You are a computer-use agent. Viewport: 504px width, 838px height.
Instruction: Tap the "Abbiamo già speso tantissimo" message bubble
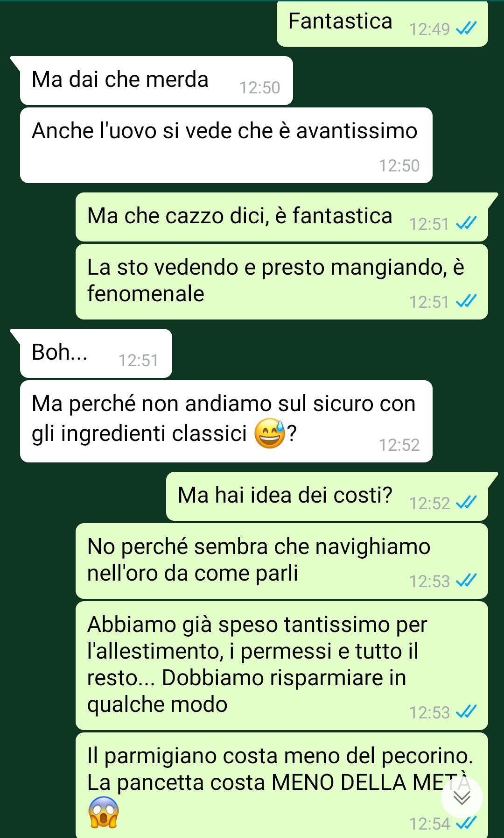tap(282, 666)
